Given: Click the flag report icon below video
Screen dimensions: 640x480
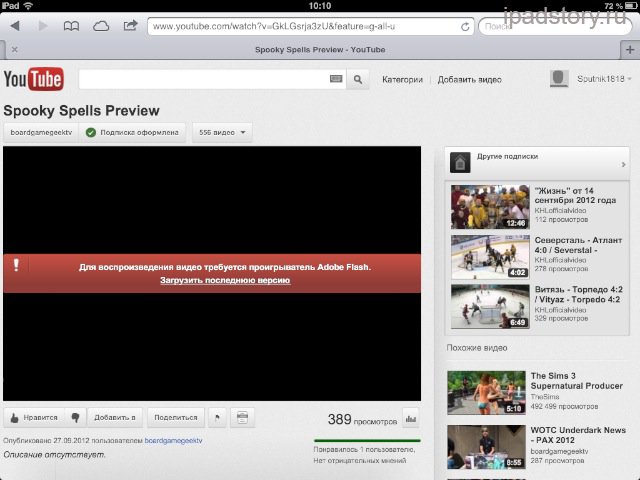Looking at the screenshot, I should [x=217, y=417].
